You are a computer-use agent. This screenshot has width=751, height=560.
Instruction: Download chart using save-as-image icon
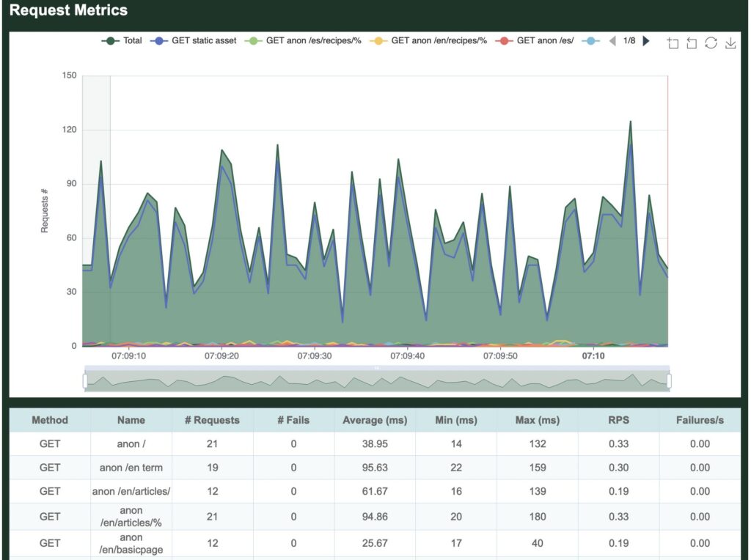pos(730,43)
